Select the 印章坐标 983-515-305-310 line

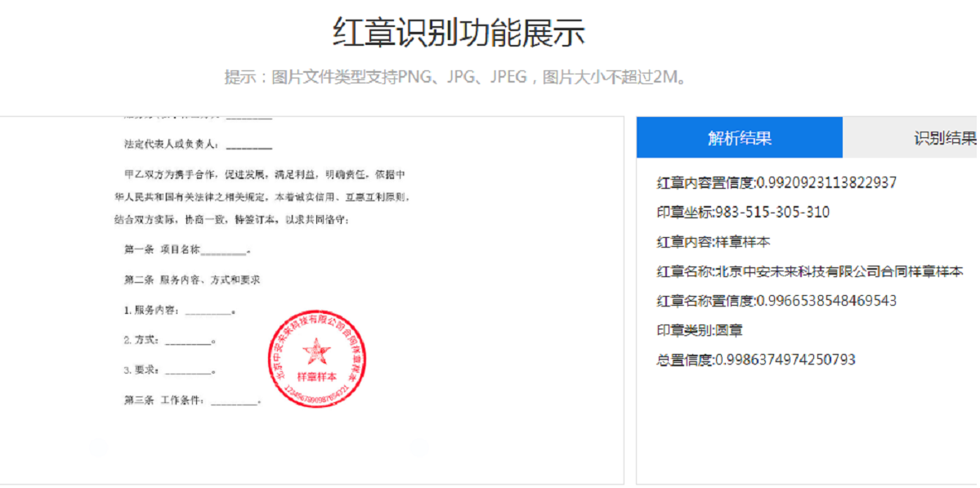[743, 213]
